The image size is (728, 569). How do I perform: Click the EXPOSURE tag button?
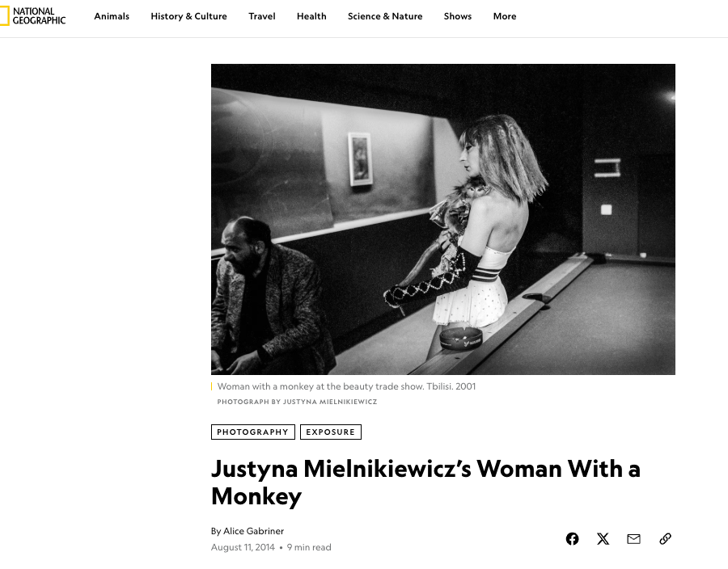[331, 432]
